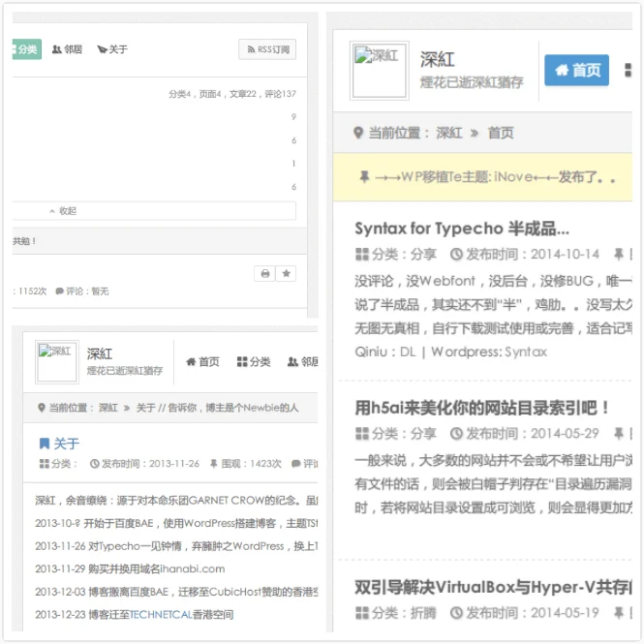Click the green 分类 tab in top-left panel
The width and height of the screenshot is (644, 644).
[x=27, y=49]
